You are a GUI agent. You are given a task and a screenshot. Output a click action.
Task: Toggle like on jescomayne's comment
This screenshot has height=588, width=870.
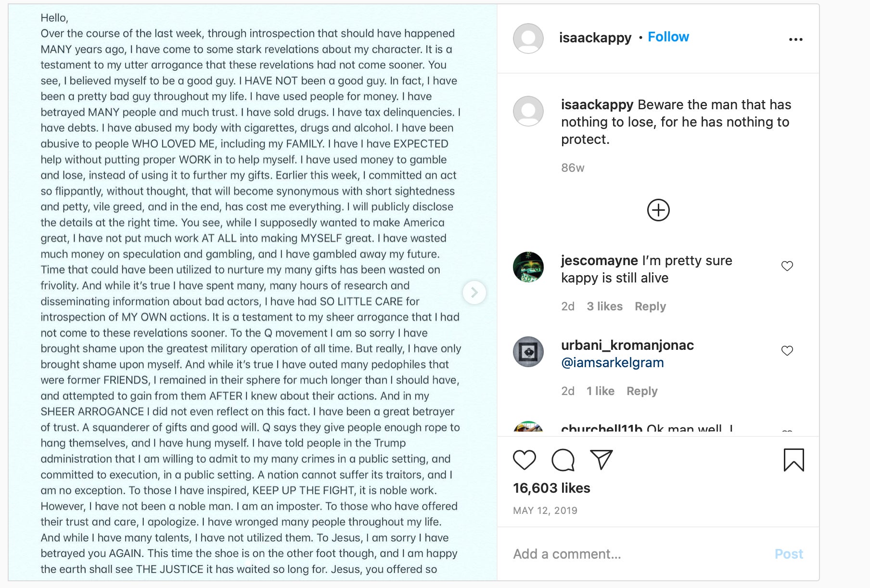tap(787, 265)
